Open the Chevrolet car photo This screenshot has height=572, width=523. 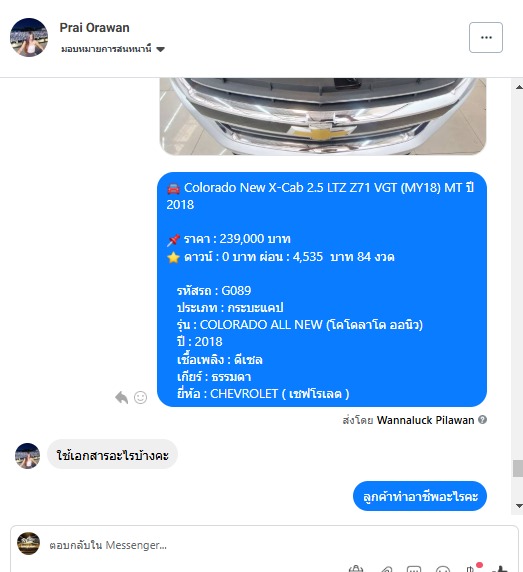click(323, 116)
